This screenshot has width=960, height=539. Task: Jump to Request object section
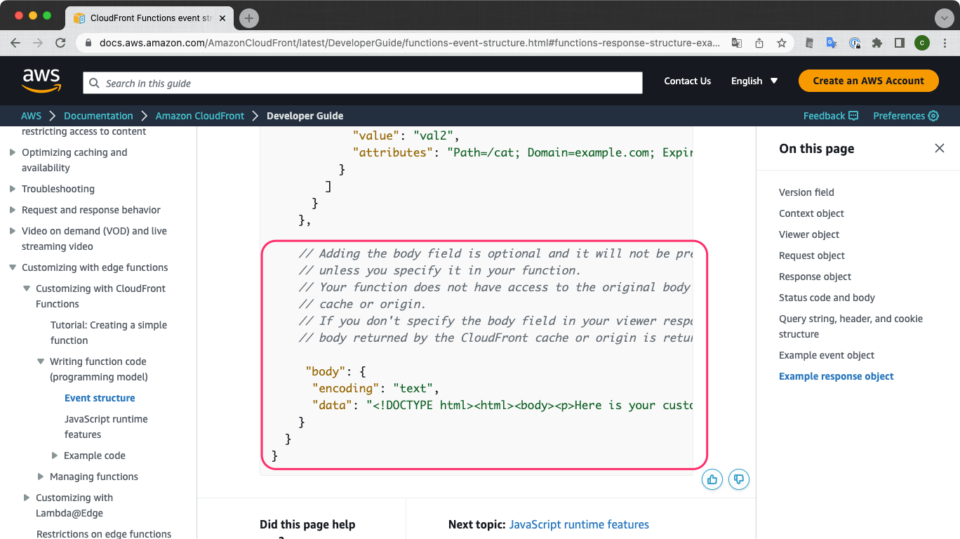tap(811, 255)
